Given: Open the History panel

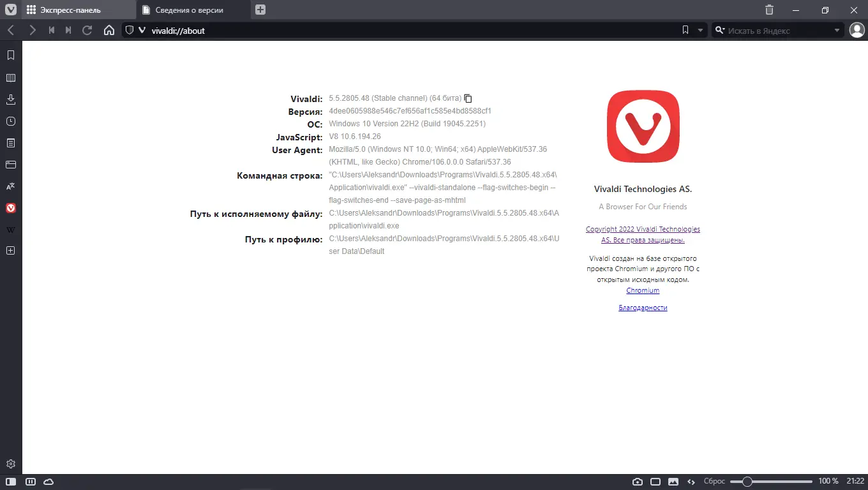Looking at the screenshot, I should 11,121.
